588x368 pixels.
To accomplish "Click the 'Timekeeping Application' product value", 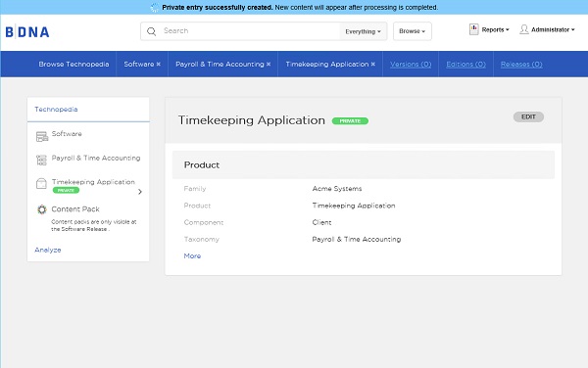I will [x=354, y=206].
